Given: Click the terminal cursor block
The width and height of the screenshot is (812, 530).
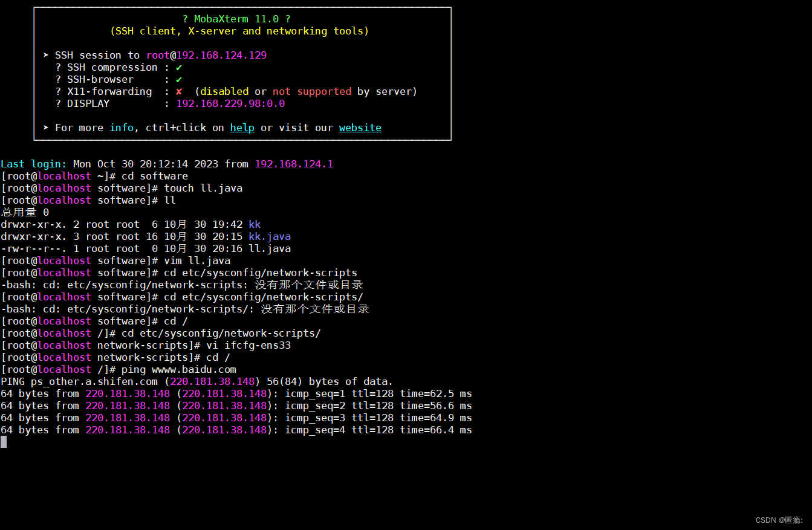Looking at the screenshot, I should (4, 442).
